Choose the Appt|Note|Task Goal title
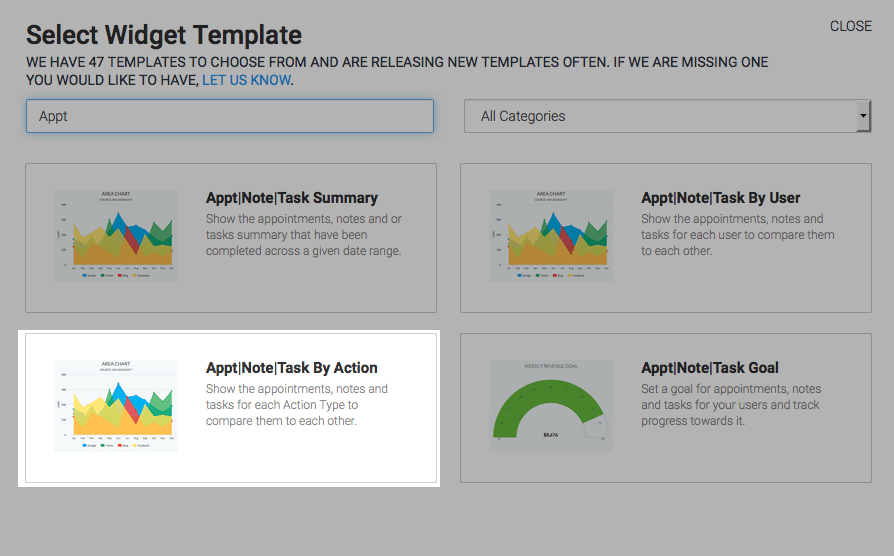Image resolution: width=894 pixels, height=556 pixels. tap(710, 368)
